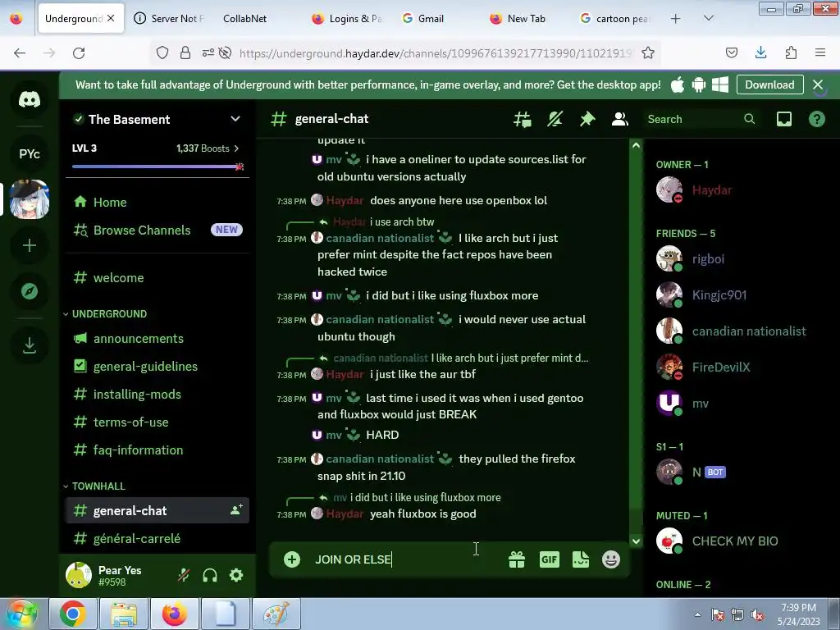Open the faq-information channel

[157, 450]
